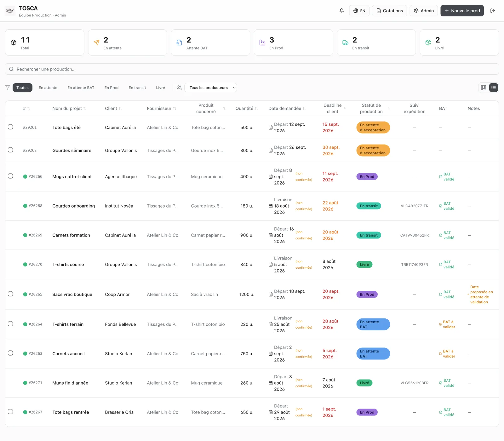Switch to list view
Viewport: 504px width, 441px height.
pyautogui.click(x=494, y=88)
